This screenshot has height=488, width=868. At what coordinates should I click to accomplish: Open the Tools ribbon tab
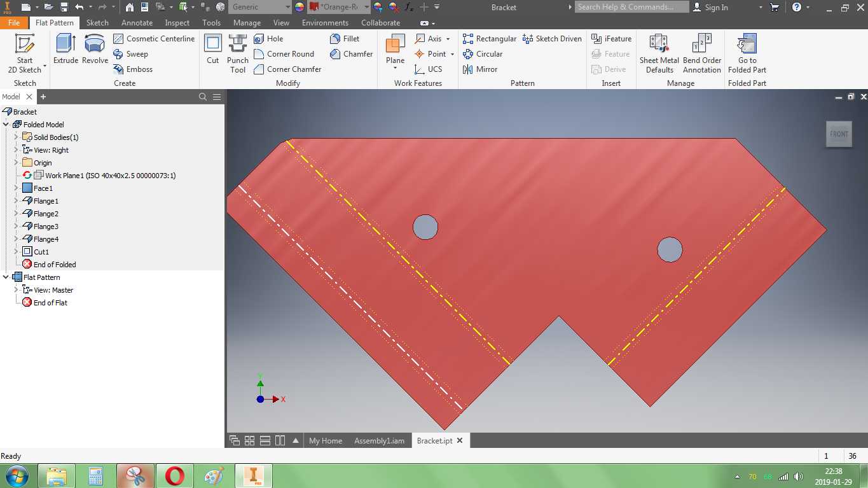211,22
